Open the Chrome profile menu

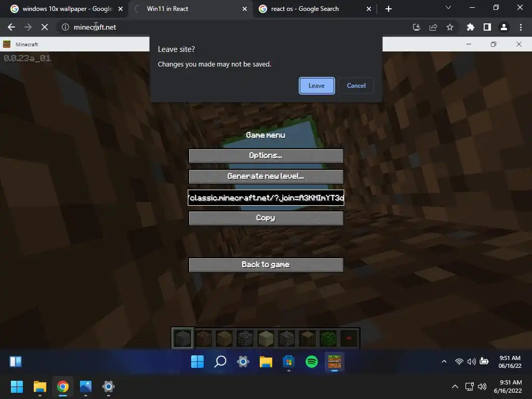tap(504, 27)
